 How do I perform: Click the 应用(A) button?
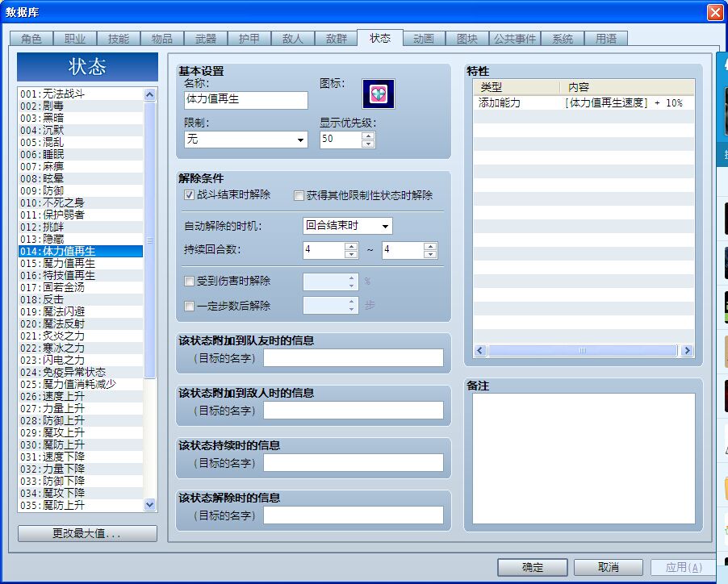[x=684, y=567]
